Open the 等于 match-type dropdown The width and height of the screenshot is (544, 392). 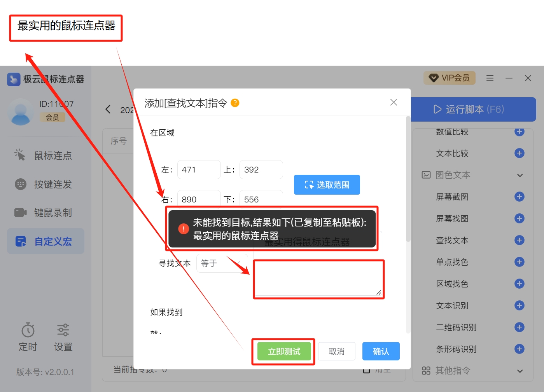click(x=222, y=263)
